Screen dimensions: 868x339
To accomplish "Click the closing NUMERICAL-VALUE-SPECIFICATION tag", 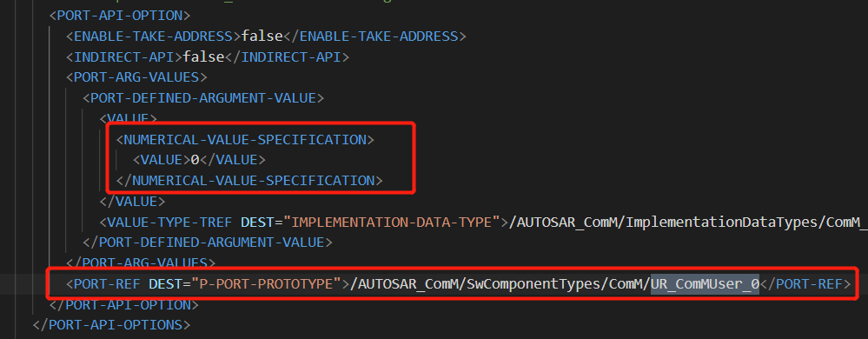I will pos(249,181).
